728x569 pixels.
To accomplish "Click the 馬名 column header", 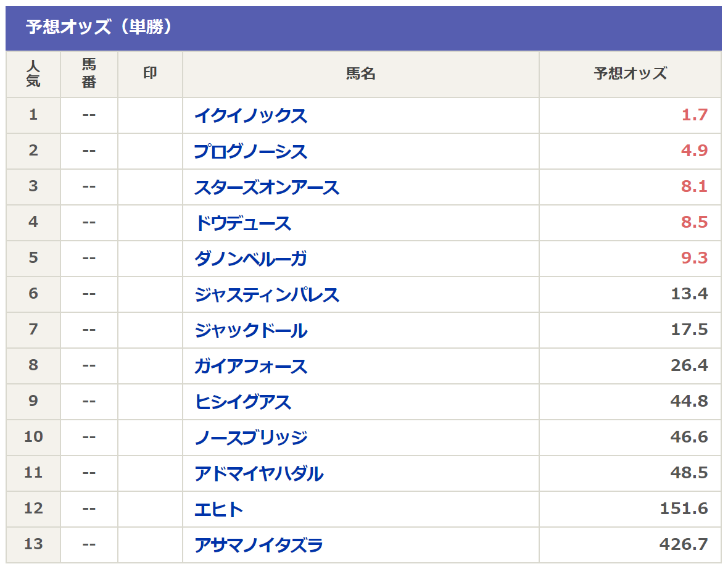I will [x=361, y=74].
